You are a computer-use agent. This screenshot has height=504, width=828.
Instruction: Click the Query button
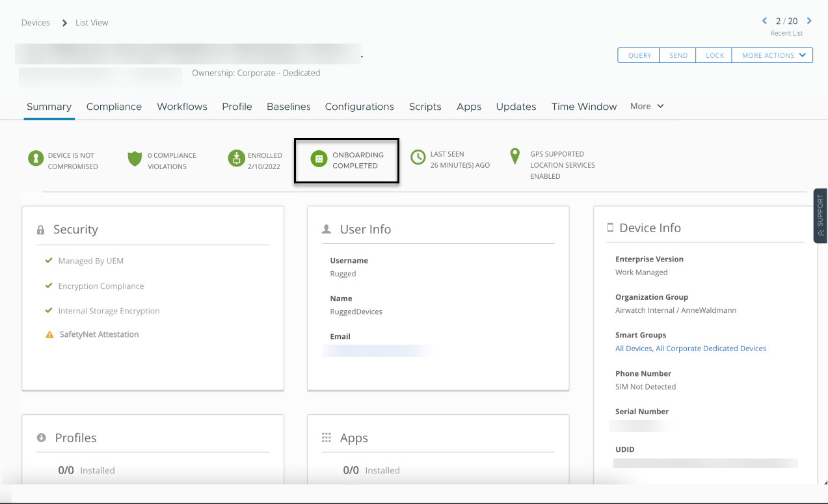[639, 55]
